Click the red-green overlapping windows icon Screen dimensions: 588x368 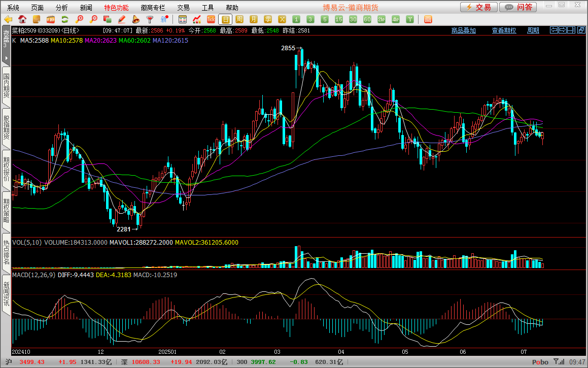pyautogui.click(x=108, y=19)
